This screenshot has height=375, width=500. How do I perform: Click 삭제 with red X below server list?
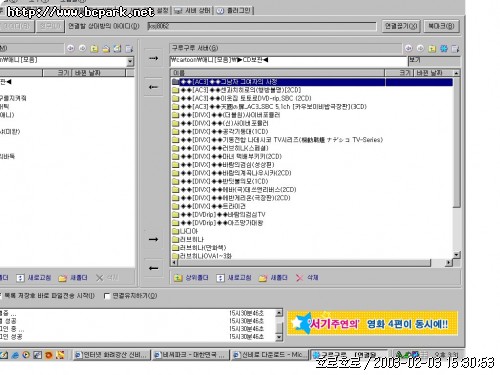tap(307, 278)
